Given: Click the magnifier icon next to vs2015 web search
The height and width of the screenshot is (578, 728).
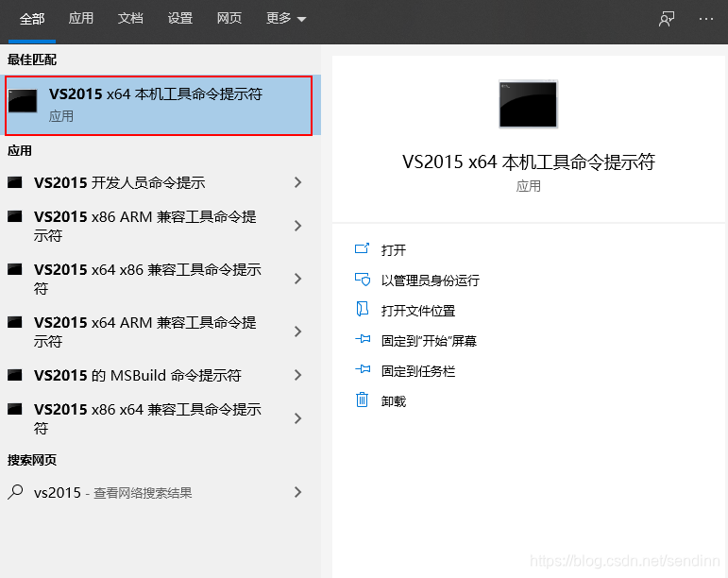Looking at the screenshot, I should 15,492.
